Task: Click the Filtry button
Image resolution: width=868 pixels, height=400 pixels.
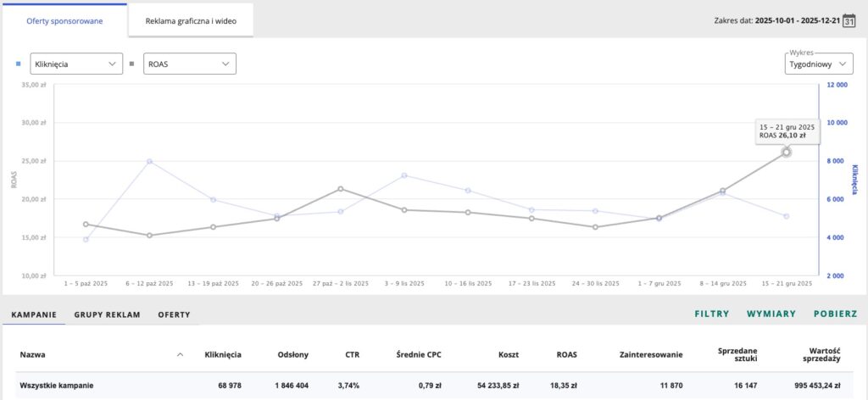Action: [x=711, y=314]
